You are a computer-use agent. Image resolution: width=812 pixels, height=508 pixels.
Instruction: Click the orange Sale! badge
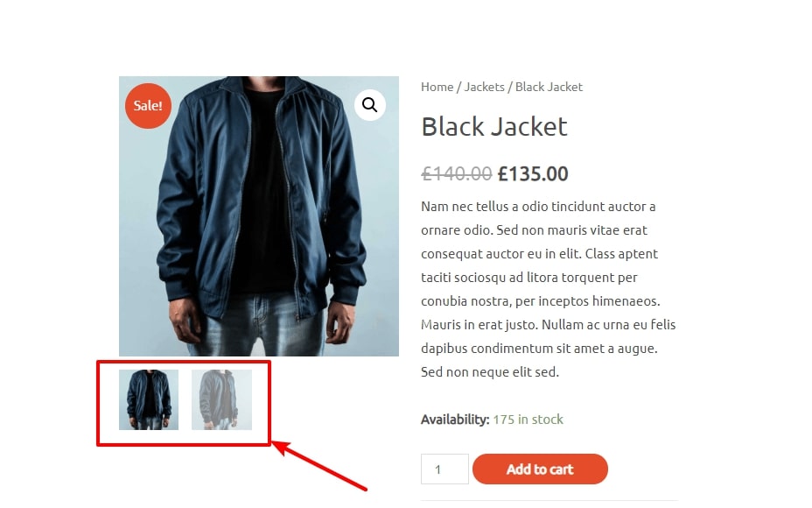coord(148,106)
